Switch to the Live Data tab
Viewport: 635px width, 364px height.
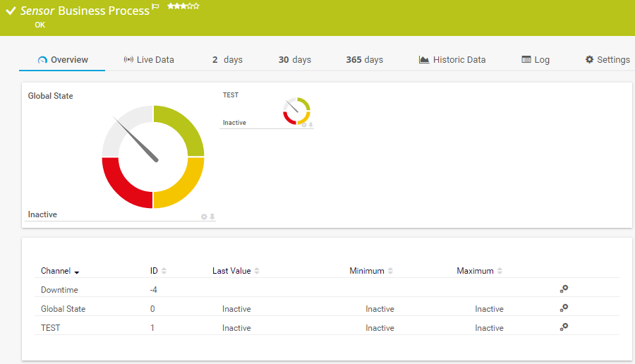coord(148,60)
